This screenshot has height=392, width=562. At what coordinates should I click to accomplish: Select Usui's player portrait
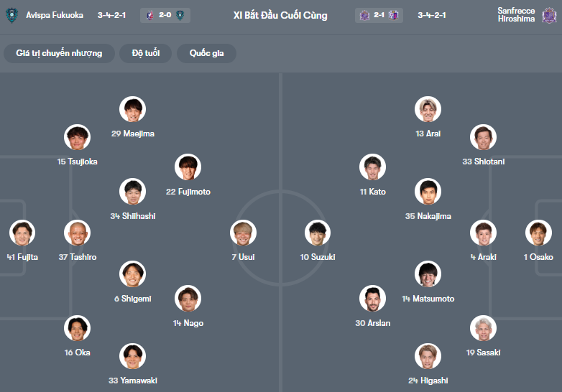(x=243, y=233)
